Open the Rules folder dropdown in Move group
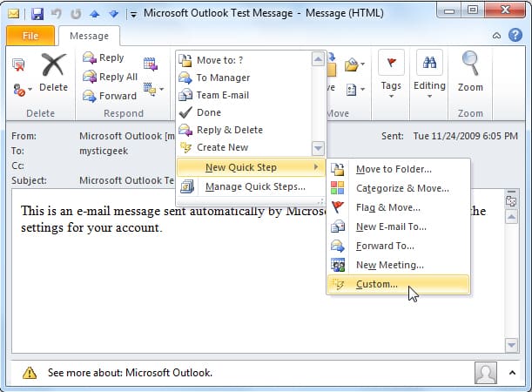Image resolution: width=532 pixels, height=392 pixels. tap(355, 64)
